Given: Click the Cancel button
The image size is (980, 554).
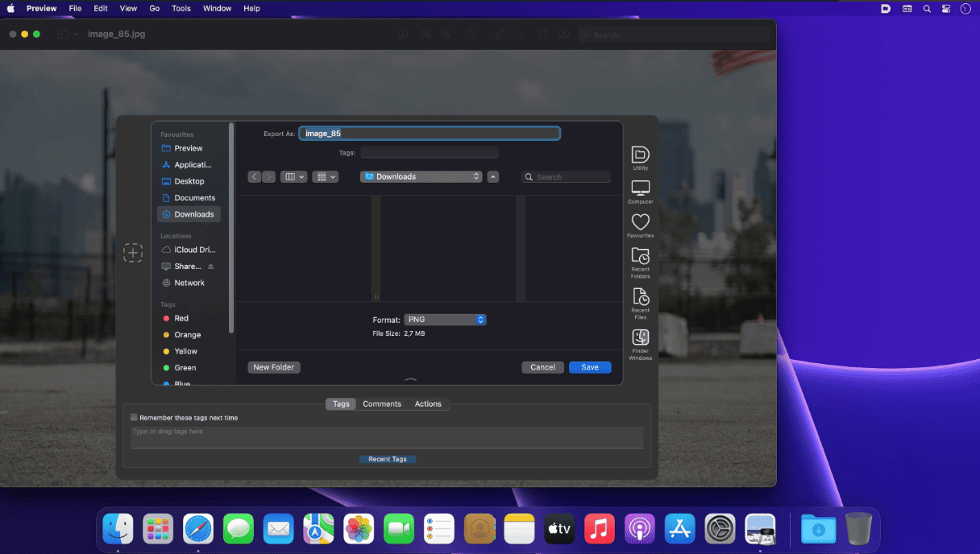Looking at the screenshot, I should pyautogui.click(x=542, y=367).
